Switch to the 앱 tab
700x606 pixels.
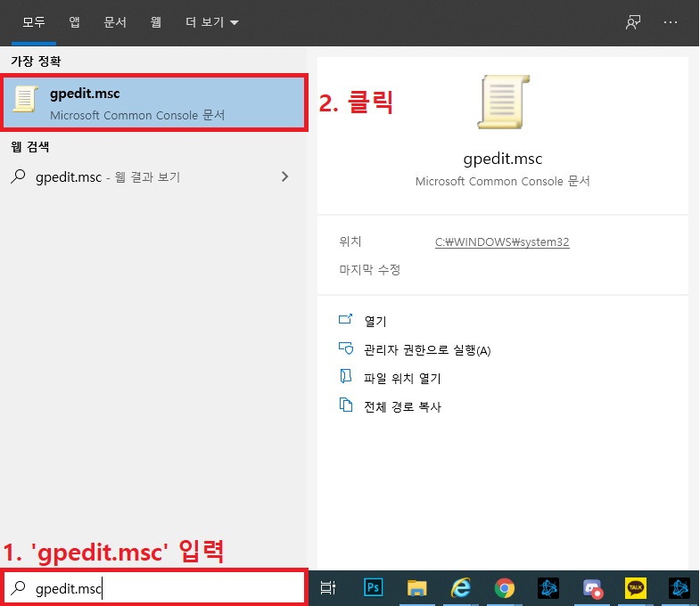tap(75, 22)
